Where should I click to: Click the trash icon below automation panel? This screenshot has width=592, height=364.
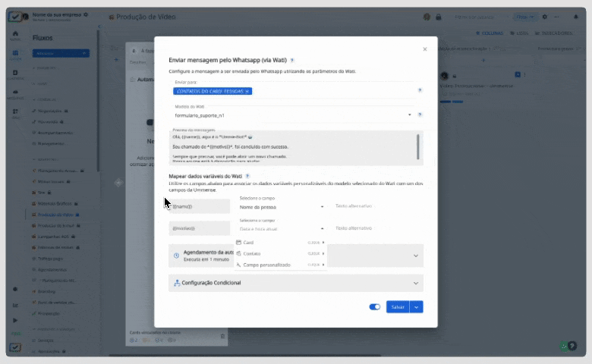click(x=222, y=336)
